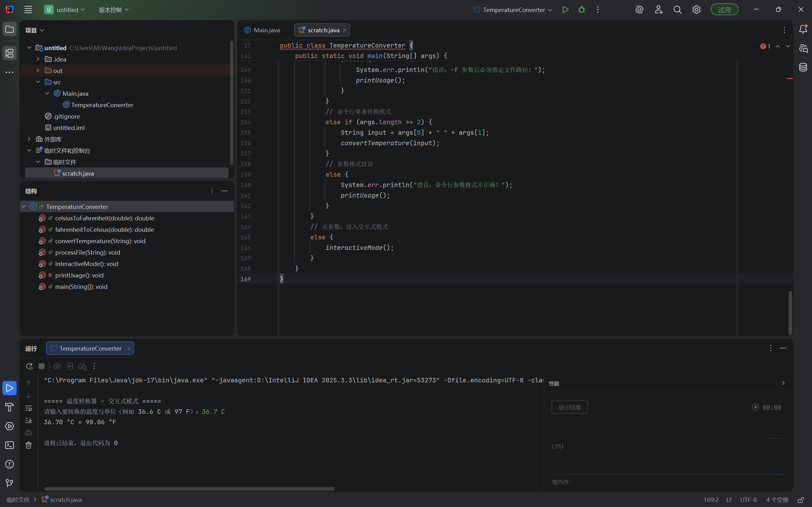Click the 试用 trial button
Image resolution: width=812 pixels, height=507 pixels.
tap(724, 10)
